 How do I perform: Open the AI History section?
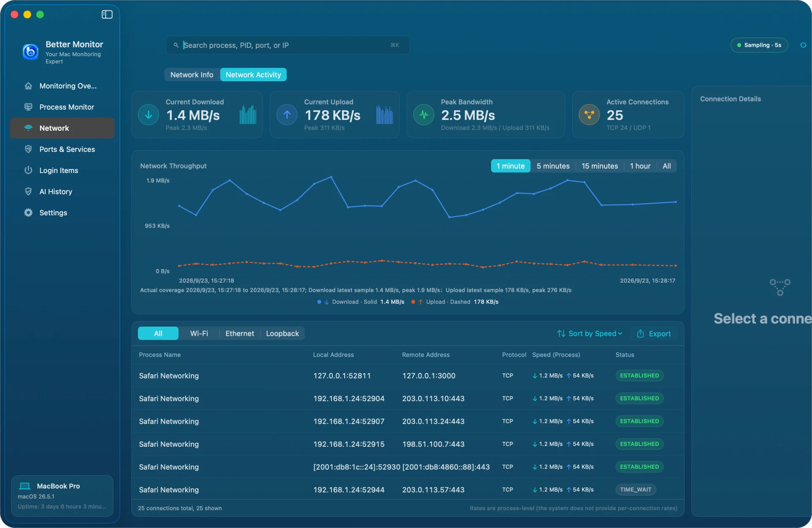click(62, 192)
